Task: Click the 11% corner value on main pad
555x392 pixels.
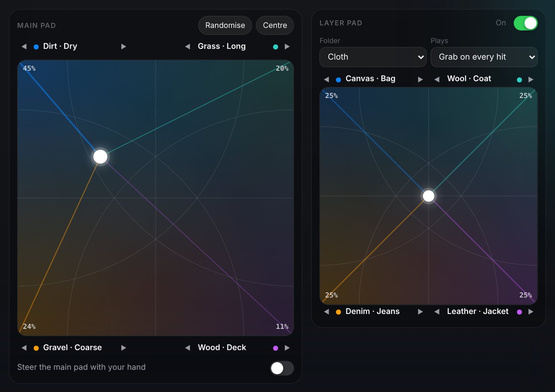Action: (x=282, y=327)
